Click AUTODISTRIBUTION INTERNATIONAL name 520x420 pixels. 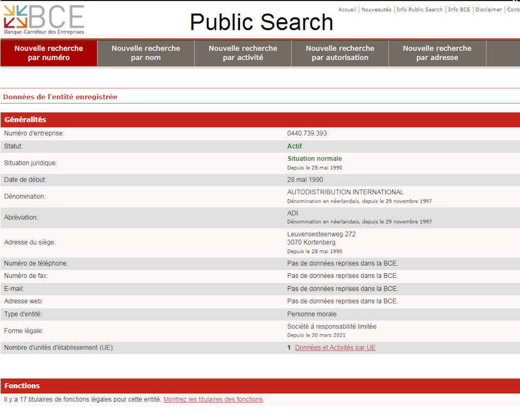[345, 192]
